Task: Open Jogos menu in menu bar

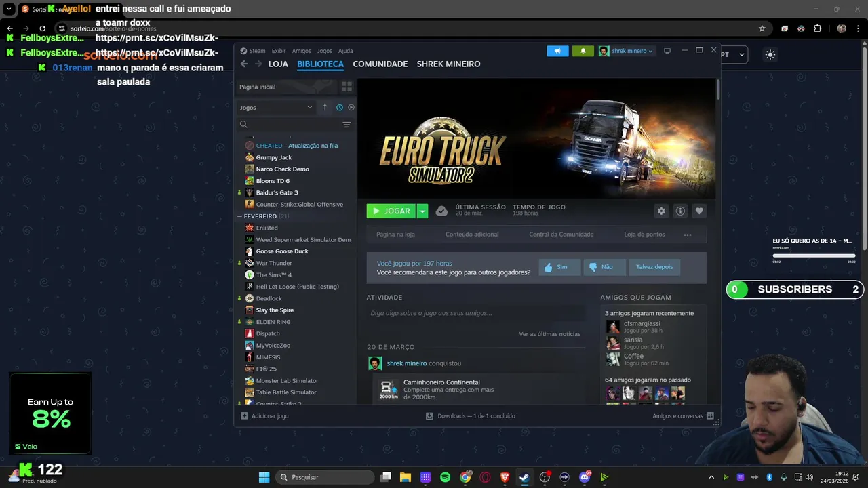Action: (x=325, y=51)
